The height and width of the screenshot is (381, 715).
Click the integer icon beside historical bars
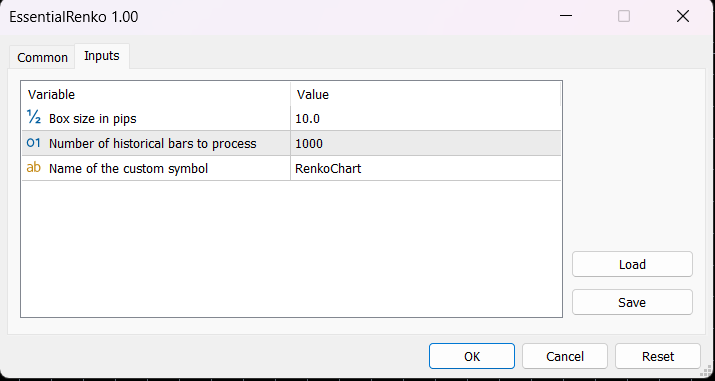point(34,143)
